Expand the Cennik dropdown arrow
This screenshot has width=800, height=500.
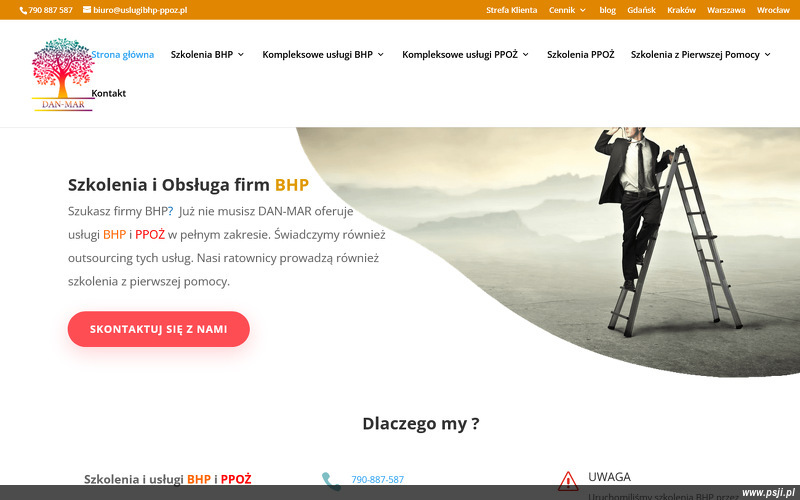click(x=583, y=10)
